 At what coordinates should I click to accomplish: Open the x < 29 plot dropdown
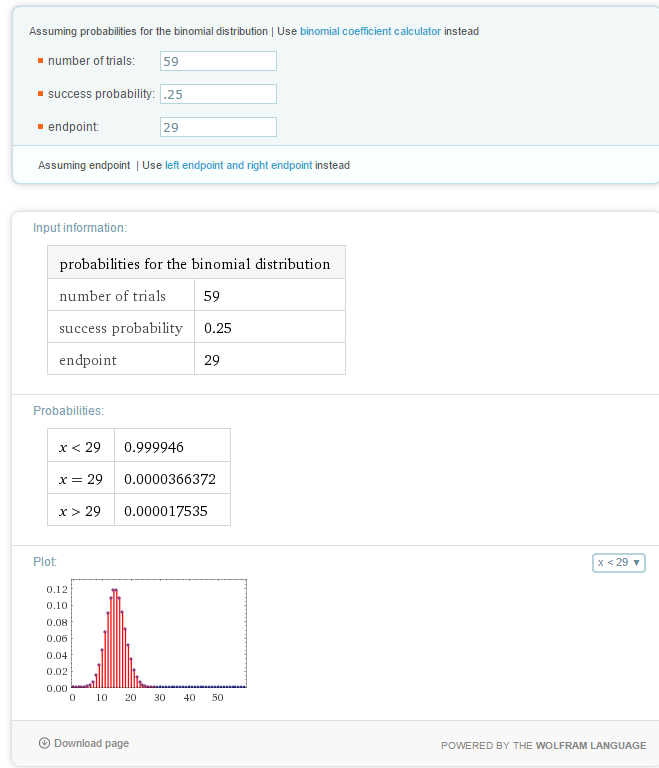click(619, 563)
